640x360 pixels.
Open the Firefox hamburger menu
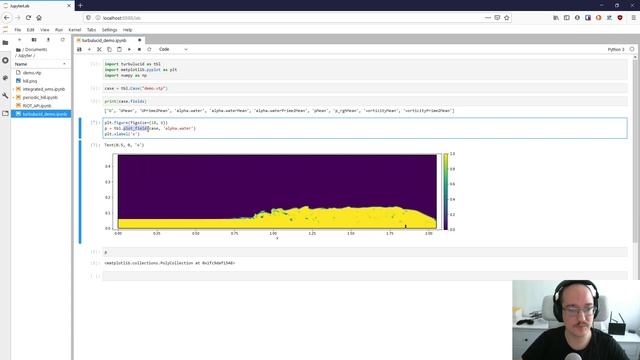633,18
